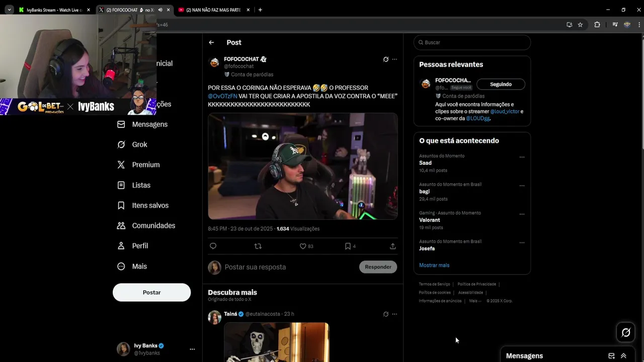Open Política de cookies link

point(435,293)
